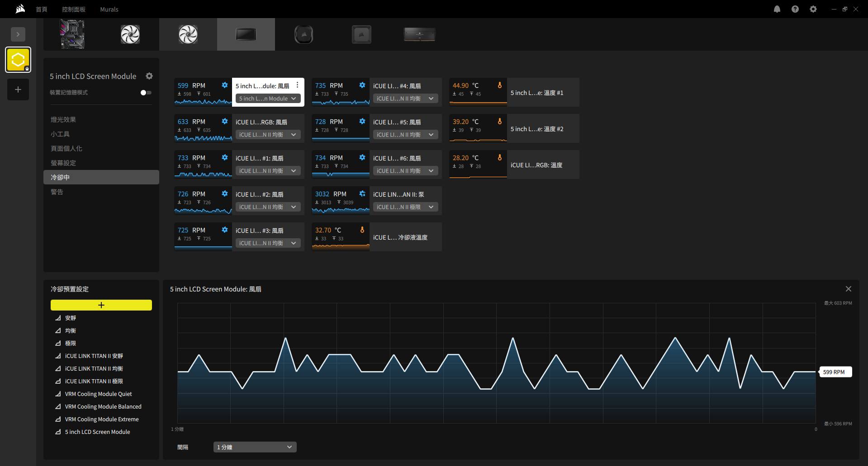Select the pump cap device icon
Viewport: 868px width, 466px height.
pyautogui.click(x=304, y=34)
